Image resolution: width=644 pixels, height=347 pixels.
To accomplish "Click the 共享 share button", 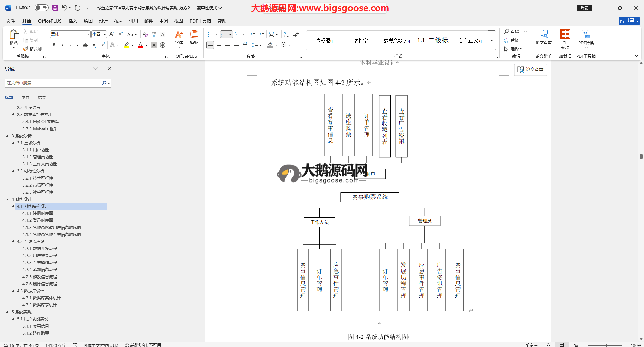I will coord(629,21).
